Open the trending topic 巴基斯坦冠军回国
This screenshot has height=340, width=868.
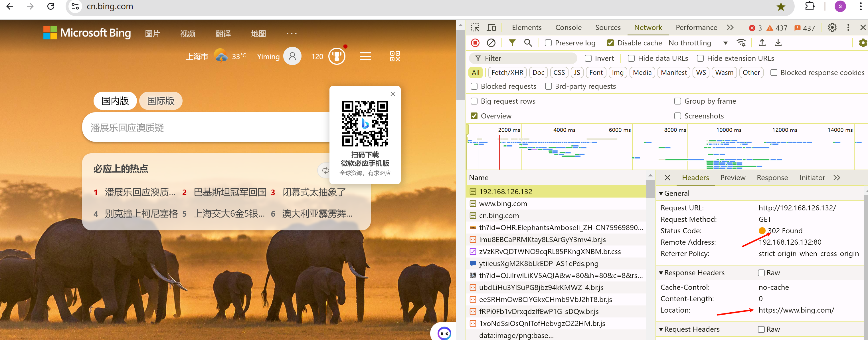pyautogui.click(x=231, y=192)
